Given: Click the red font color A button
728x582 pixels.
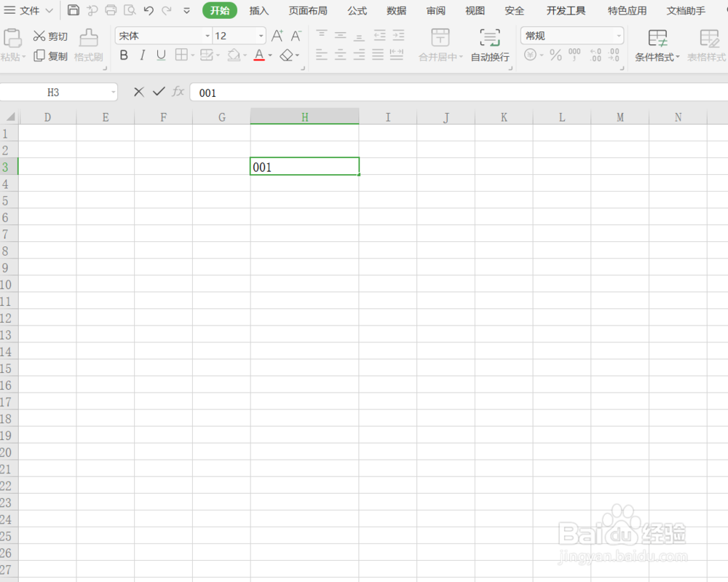Looking at the screenshot, I should pos(259,55).
